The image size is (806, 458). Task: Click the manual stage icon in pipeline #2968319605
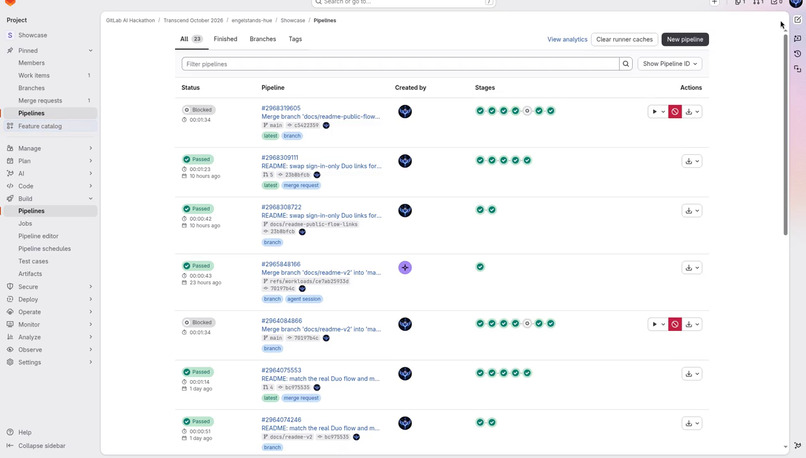click(x=527, y=111)
